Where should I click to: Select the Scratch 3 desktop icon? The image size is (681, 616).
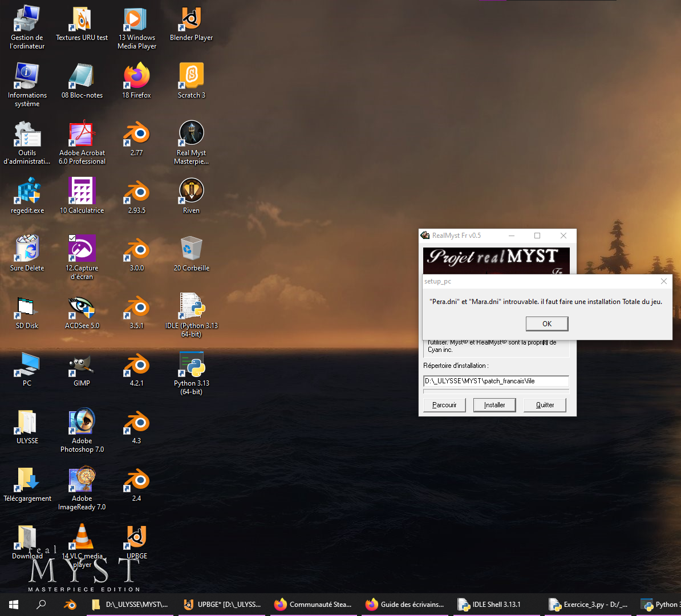tap(192, 81)
